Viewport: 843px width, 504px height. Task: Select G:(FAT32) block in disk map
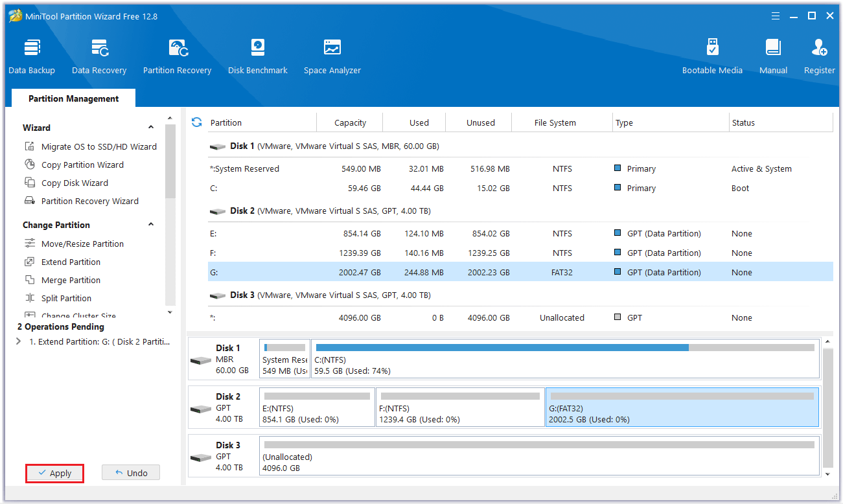point(682,407)
